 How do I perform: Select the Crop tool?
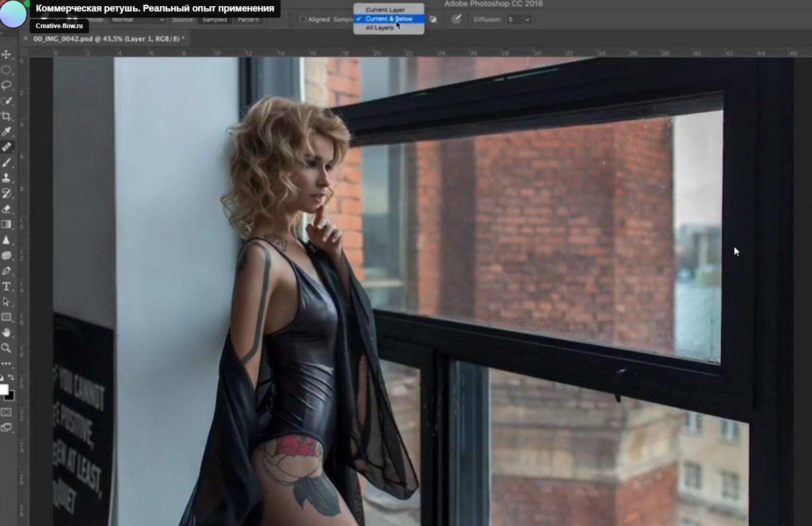pyautogui.click(x=7, y=116)
